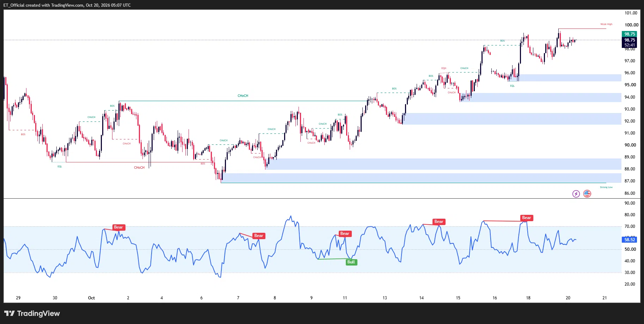Image resolution: width=644 pixels, height=324 pixels.
Task: Click the Strong Low label
Action: [x=606, y=187]
